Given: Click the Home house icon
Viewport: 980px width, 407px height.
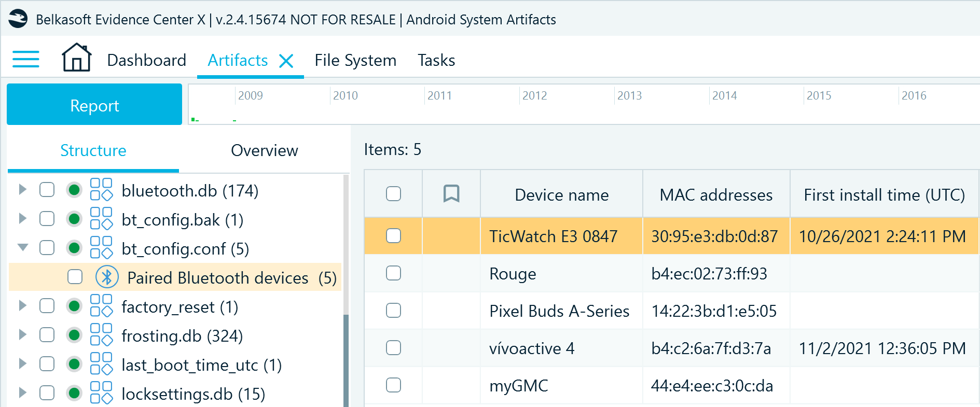Looking at the screenshot, I should [77, 57].
